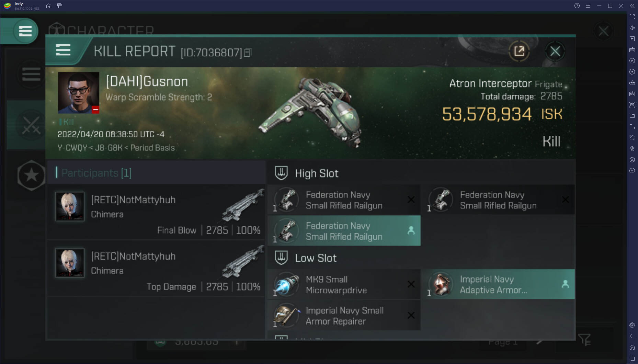Select the Top Damage participant entry
This screenshot has height=364, width=638.
[156, 269]
